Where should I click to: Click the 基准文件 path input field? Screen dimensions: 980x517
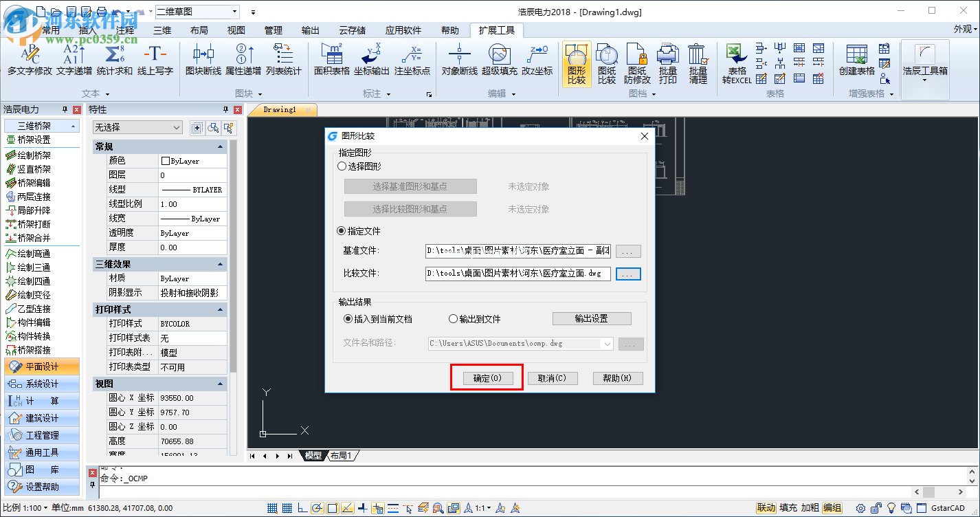tap(518, 251)
